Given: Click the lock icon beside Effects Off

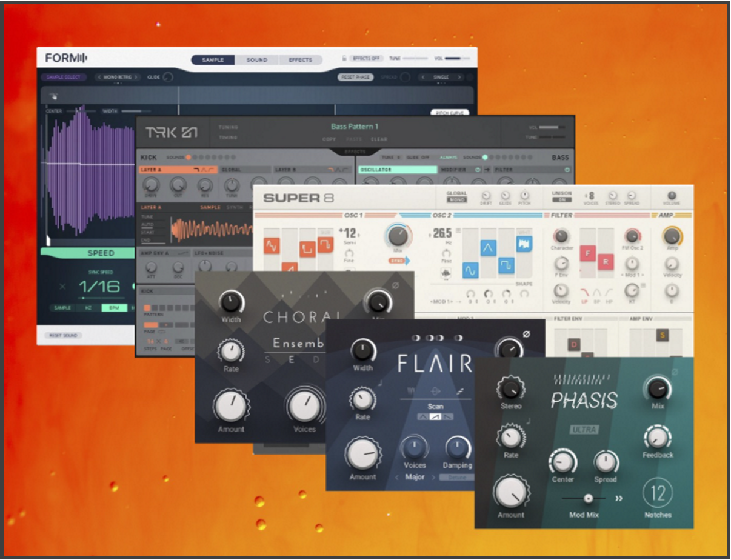Looking at the screenshot, I should point(344,58).
